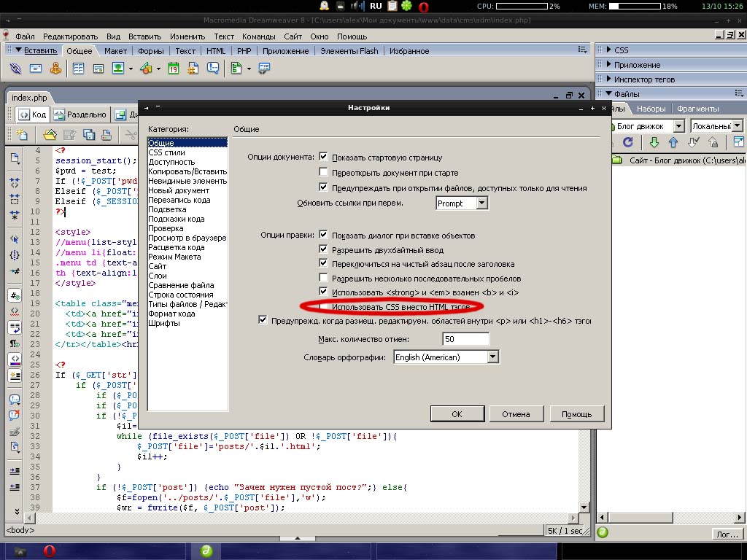Click the Check Out files icon
Viewport: 747px width, 560px height.
694,142
